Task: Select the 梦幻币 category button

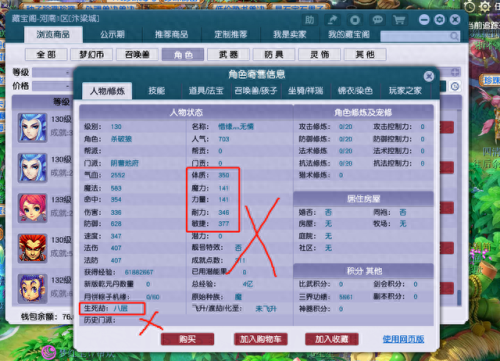Action: coord(92,54)
